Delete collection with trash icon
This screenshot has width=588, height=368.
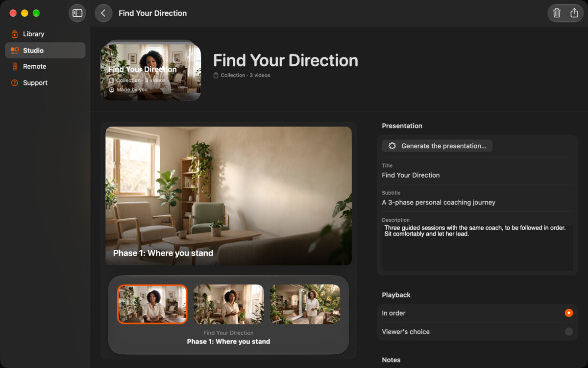click(x=557, y=13)
